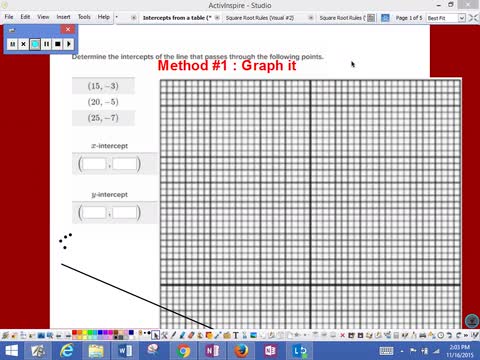Pick the red color swatch
This screenshot has height=360, width=480.
click(75, 333)
